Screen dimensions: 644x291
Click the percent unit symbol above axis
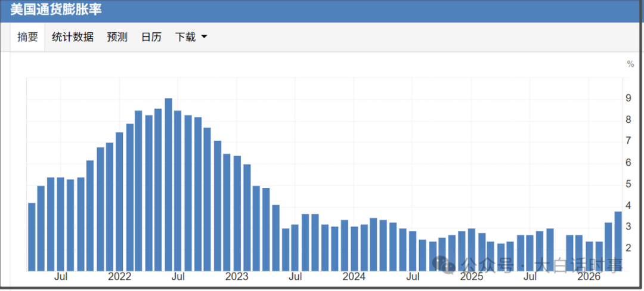(630, 64)
